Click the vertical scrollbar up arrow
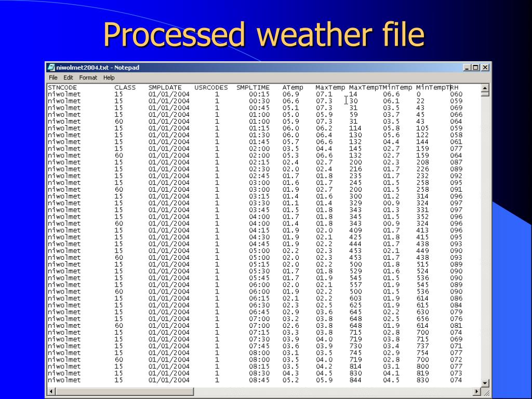 point(485,88)
